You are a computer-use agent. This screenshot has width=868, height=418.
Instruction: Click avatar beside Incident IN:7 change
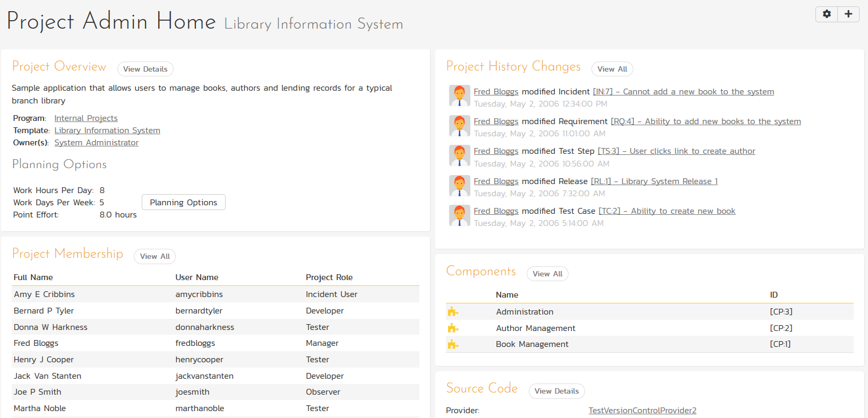459,96
